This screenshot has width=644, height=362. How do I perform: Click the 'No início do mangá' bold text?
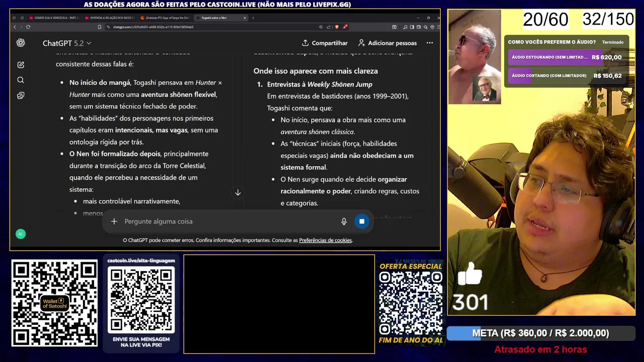tap(100, 82)
